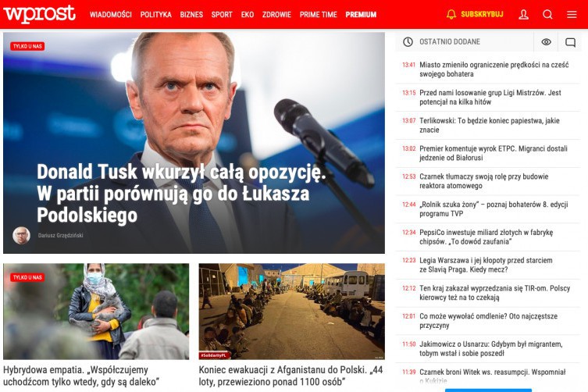588x392 pixels.
Task: Click the Tylko u nas badge on Tusk photo
Action: coord(27,46)
